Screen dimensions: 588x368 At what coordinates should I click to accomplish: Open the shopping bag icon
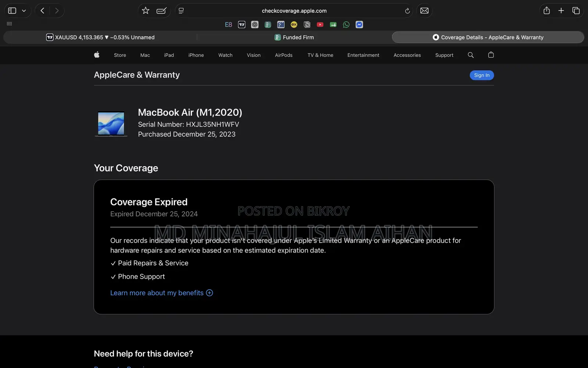491,55
